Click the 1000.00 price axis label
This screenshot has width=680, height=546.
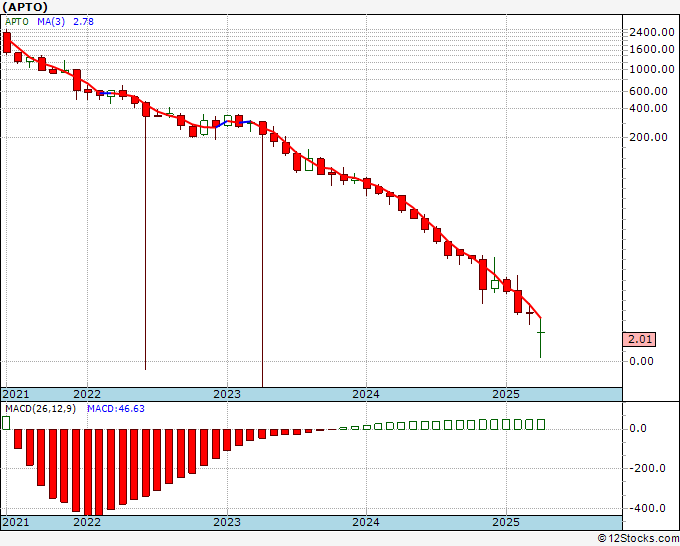[x=652, y=69]
